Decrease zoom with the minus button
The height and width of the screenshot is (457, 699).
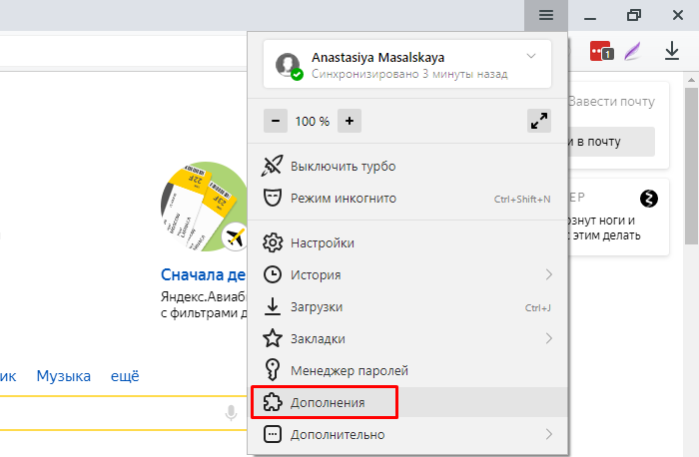pos(275,121)
